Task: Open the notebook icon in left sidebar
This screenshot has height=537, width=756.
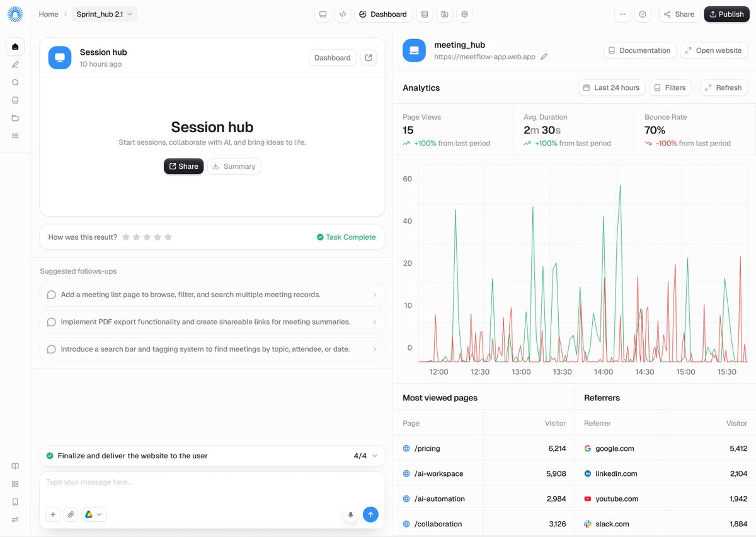Action: click(15, 100)
